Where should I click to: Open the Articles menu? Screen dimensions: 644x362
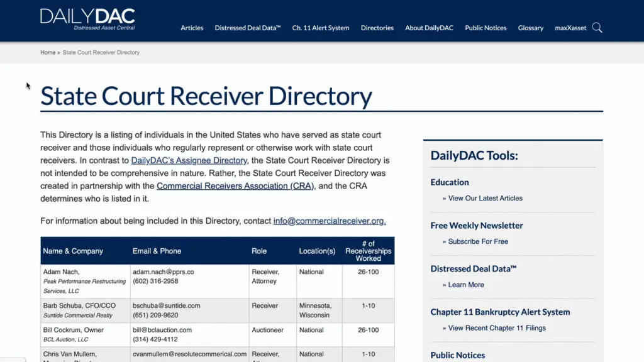pyautogui.click(x=192, y=28)
